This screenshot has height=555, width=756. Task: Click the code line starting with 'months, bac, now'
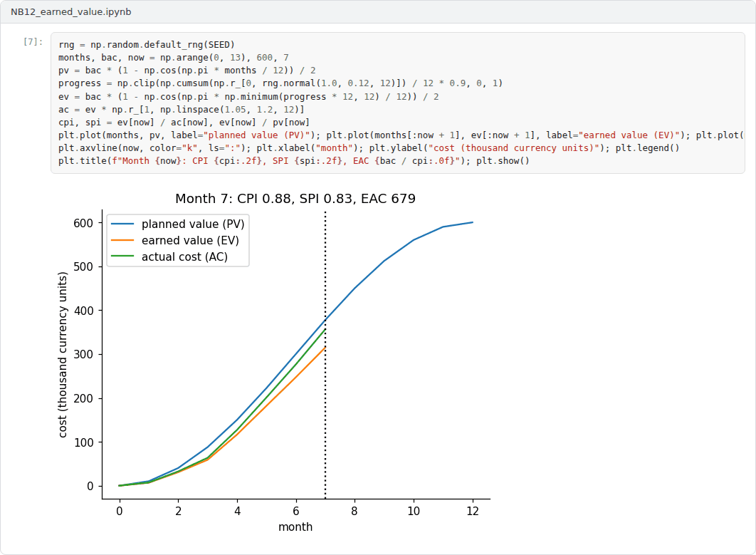(174, 58)
